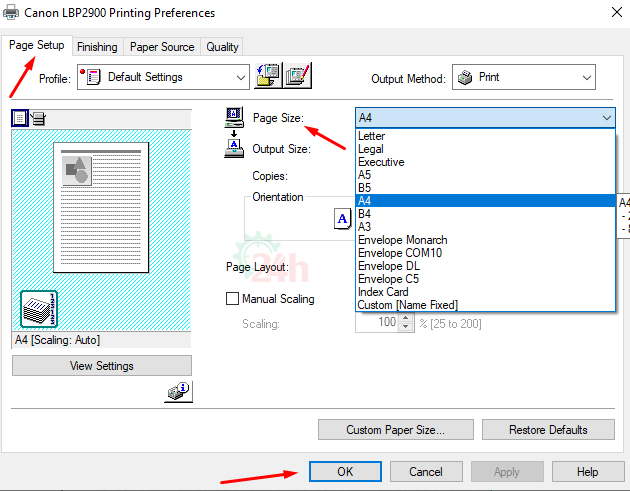Switch to the Page Setup tab

pos(37,45)
